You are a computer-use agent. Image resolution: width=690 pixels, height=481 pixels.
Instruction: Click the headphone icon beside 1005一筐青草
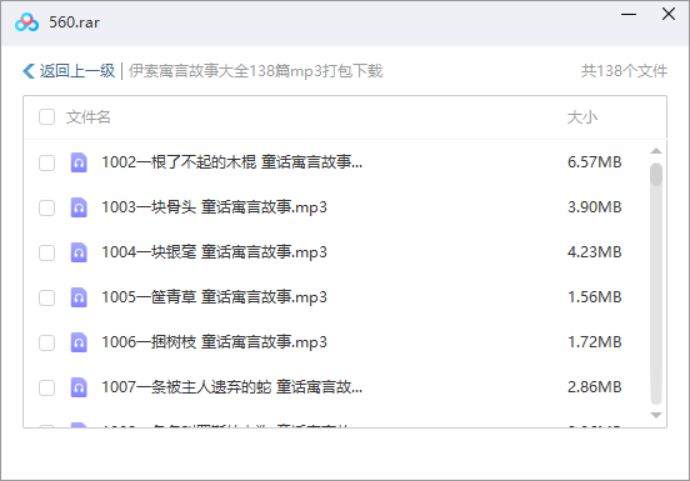(78, 298)
